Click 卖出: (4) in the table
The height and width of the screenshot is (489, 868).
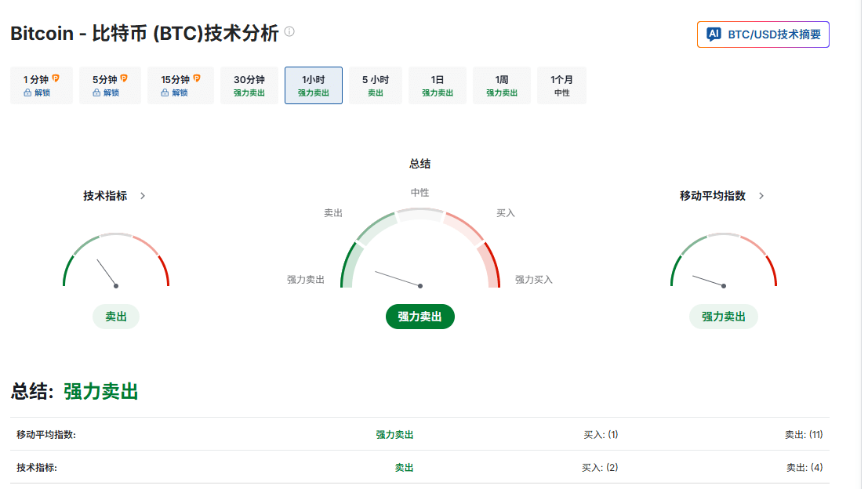pos(804,467)
